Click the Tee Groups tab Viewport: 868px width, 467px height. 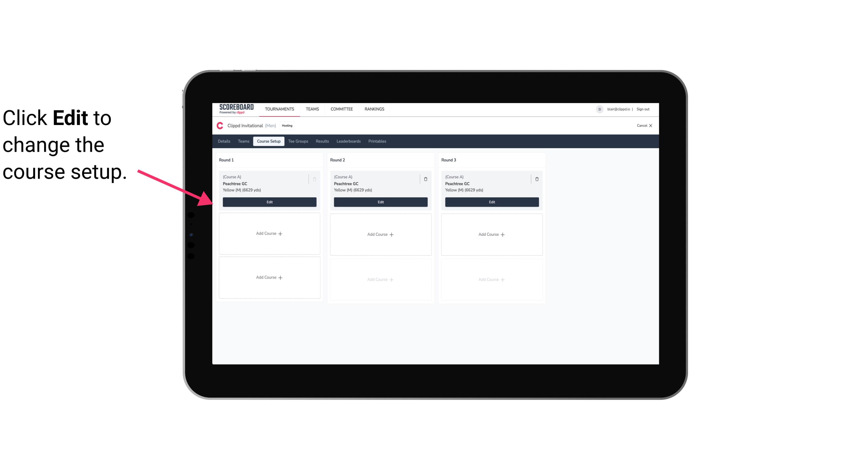(298, 141)
